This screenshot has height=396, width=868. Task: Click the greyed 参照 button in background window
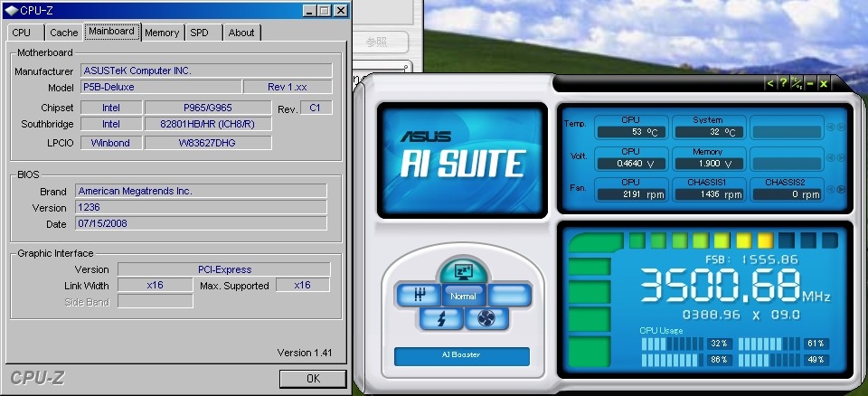(379, 42)
